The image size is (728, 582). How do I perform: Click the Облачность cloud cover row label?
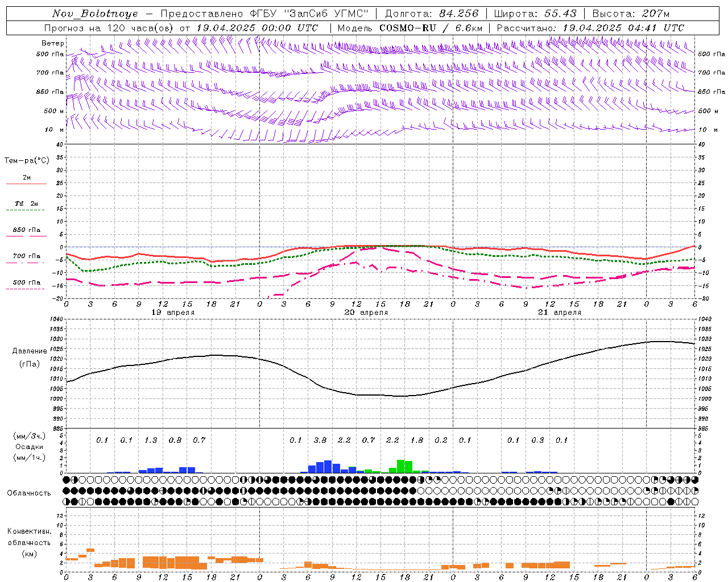[29, 493]
